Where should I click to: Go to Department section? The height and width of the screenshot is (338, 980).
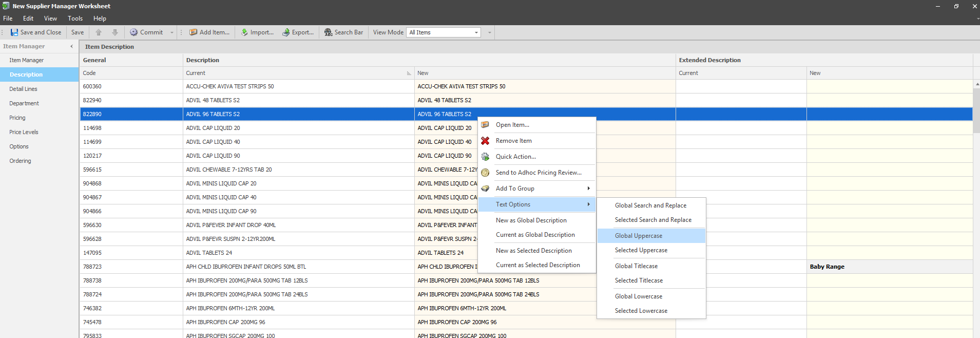39,103
